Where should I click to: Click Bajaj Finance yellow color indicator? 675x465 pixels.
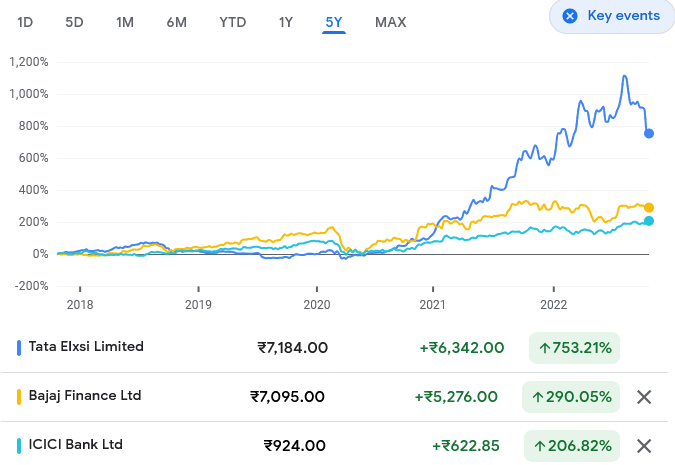[20, 396]
